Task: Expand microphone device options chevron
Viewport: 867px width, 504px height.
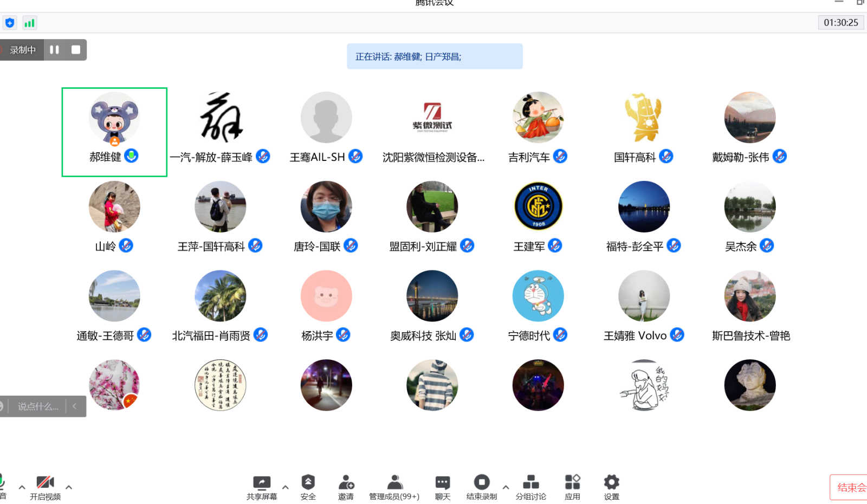Action: click(x=21, y=487)
